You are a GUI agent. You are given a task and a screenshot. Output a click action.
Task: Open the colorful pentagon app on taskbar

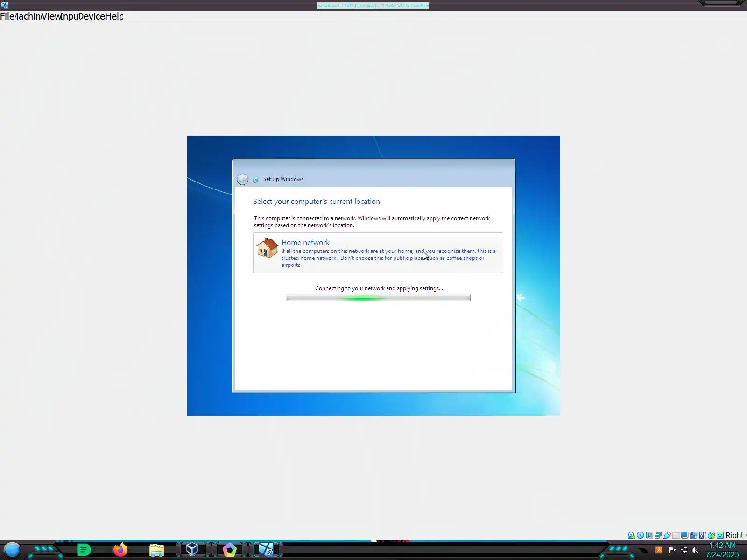coord(230,550)
